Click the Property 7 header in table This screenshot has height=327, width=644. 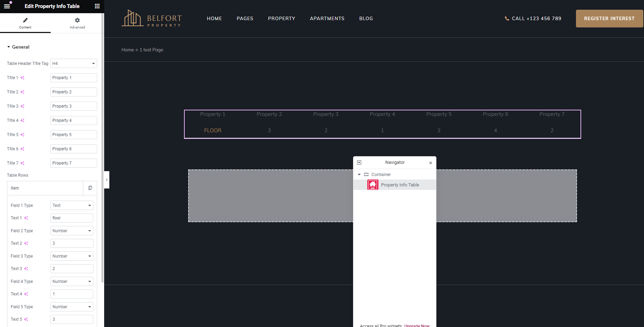(552, 114)
